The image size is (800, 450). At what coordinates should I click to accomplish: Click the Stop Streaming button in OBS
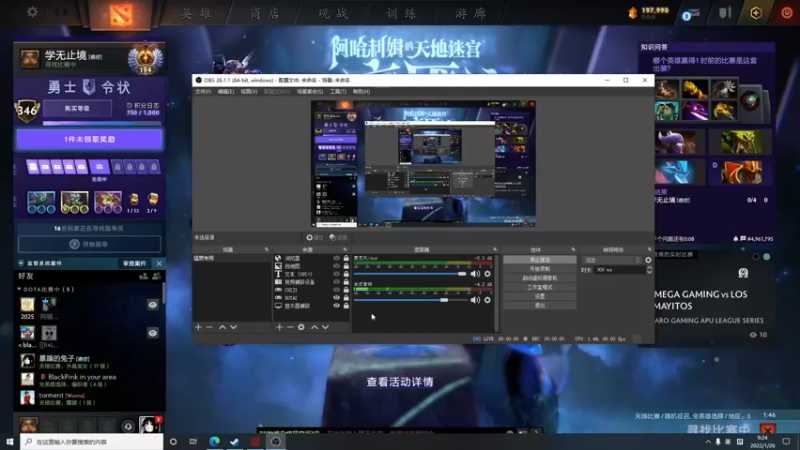540,260
